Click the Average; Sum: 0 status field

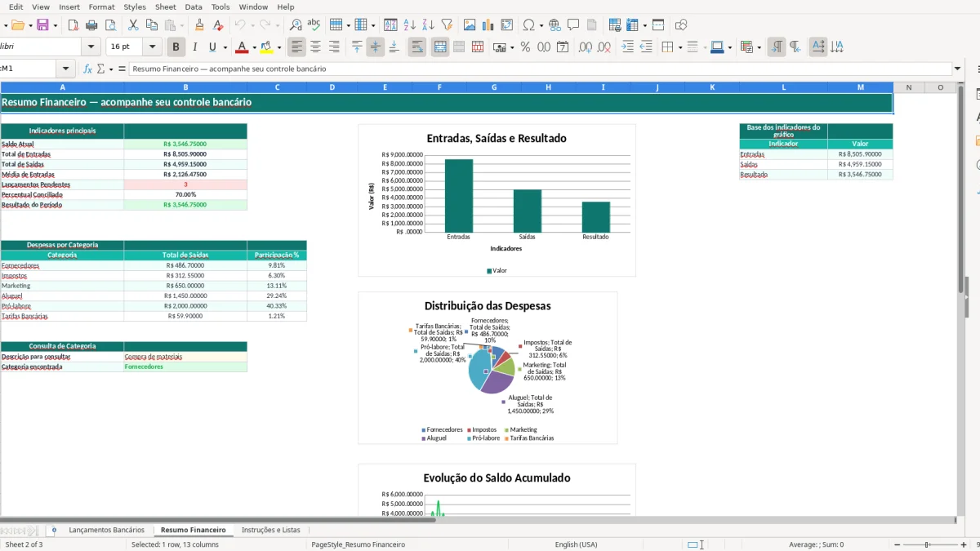coord(816,544)
